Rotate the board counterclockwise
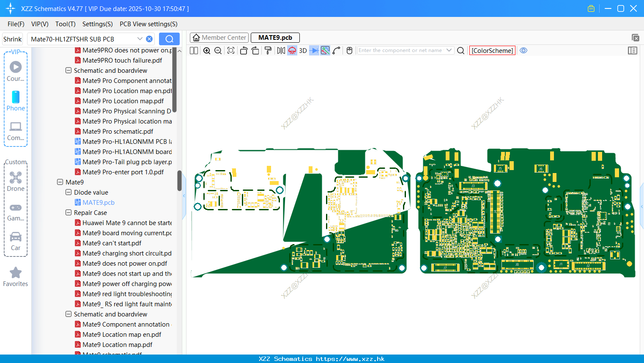 (x=244, y=51)
